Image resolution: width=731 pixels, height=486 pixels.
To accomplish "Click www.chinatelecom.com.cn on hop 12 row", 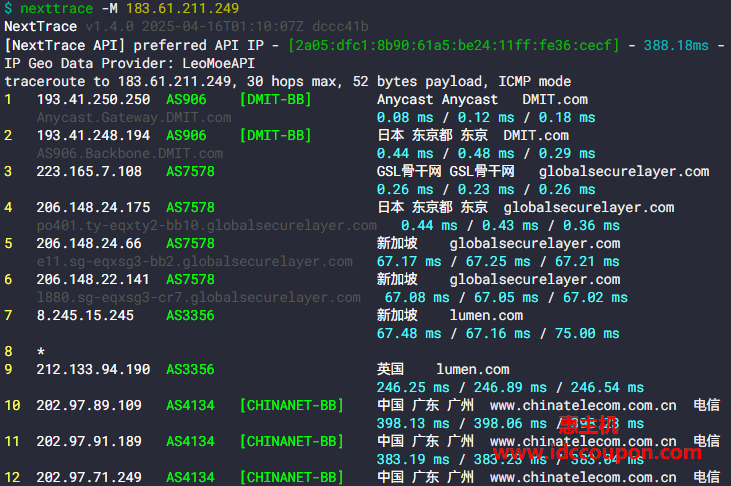I will pyautogui.click(x=583, y=477).
